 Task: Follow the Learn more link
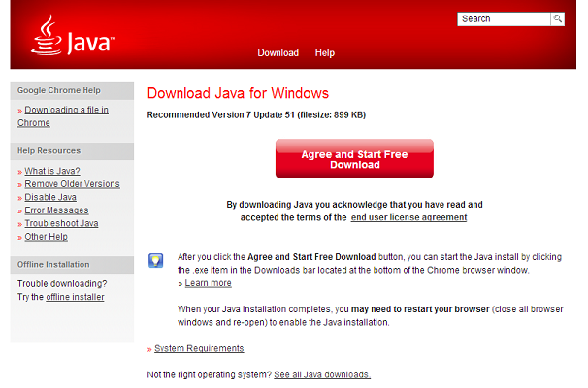pyautogui.click(x=208, y=283)
